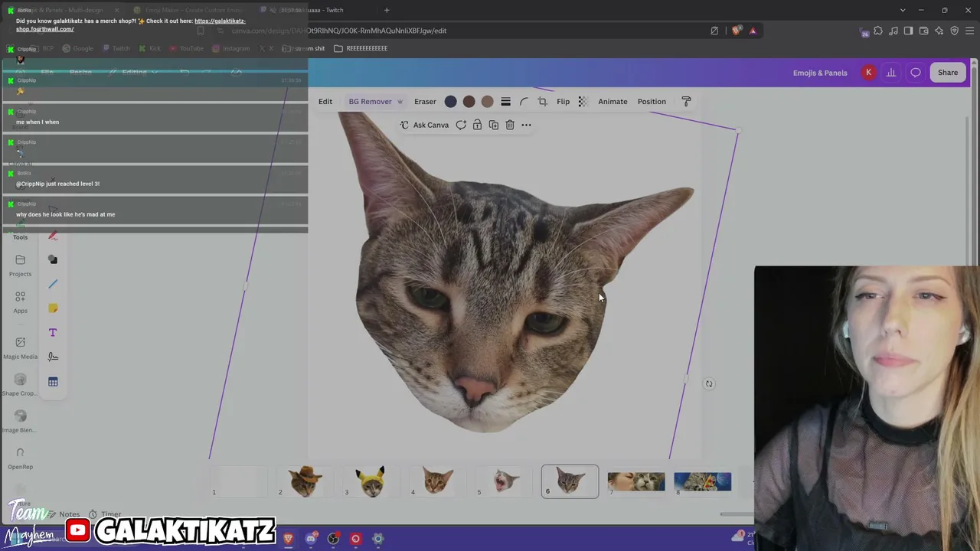Select page 6 cat face thumbnail
This screenshot has height=551, width=980.
pos(570,481)
